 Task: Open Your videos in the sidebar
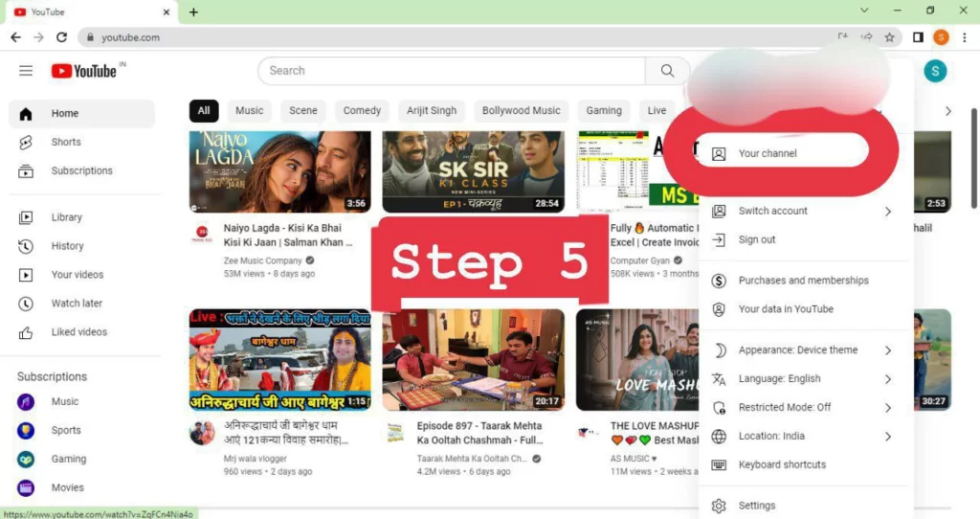(82, 275)
